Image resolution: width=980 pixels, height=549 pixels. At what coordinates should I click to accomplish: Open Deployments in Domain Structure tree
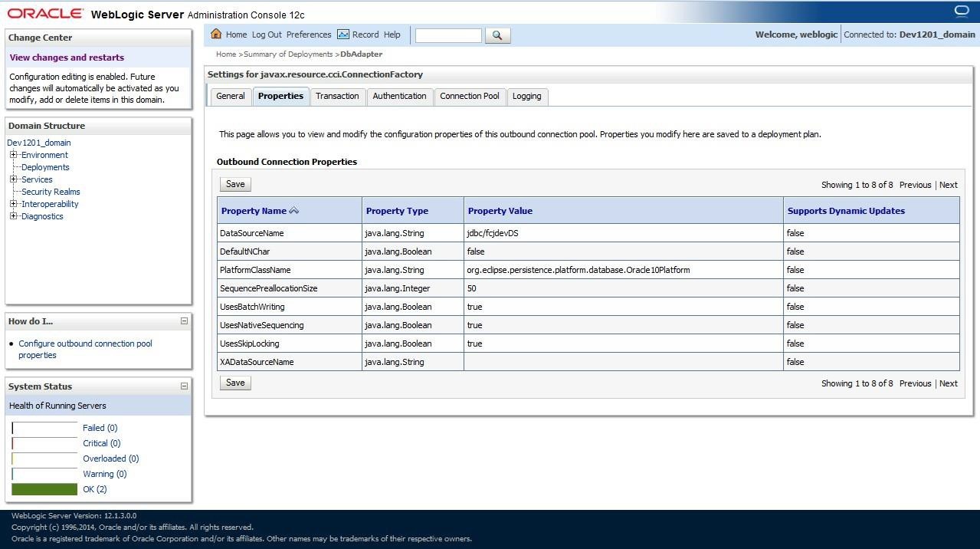pyautogui.click(x=45, y=167)
